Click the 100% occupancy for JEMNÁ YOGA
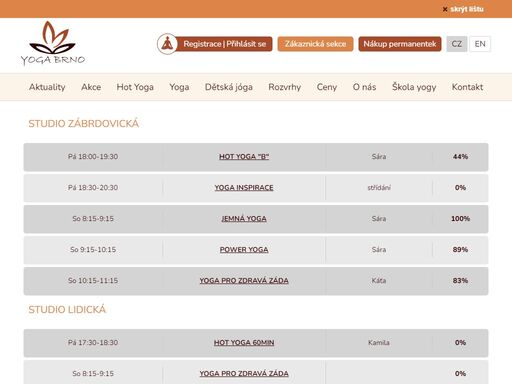The width and height of the screenshot is (512, 384). [460, 219]
